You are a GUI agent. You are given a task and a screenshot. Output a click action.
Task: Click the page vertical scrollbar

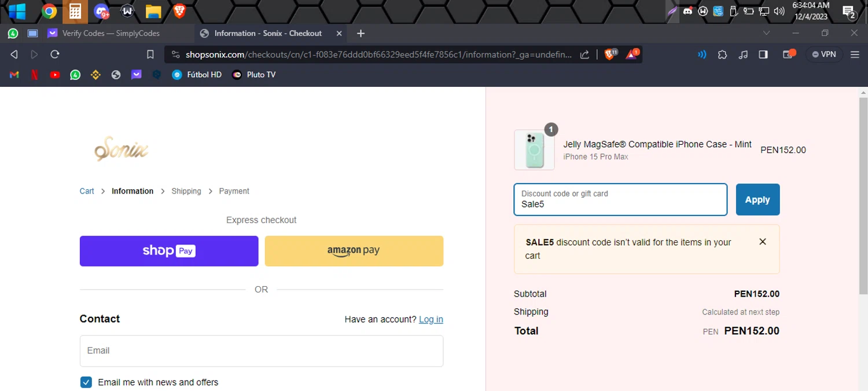(863, 197)
